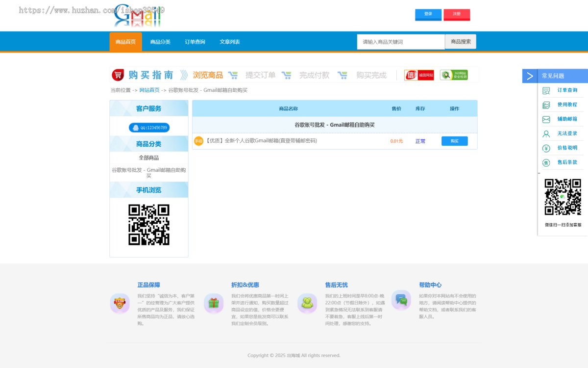Click the 折扣&优惠 footer heading
This screenshot has height=368, width=588.
[245, 285]
